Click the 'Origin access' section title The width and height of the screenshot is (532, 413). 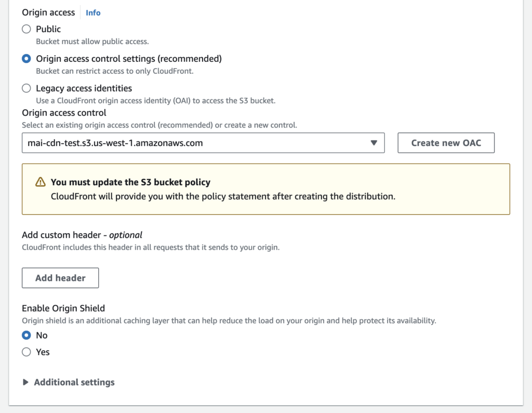(x=48, y=12)
